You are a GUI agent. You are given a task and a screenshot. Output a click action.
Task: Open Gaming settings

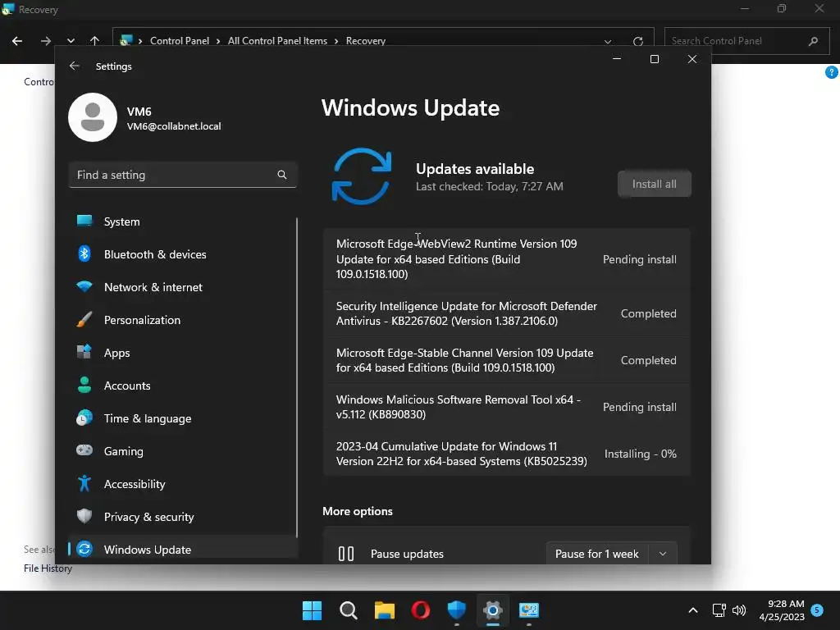point(182,451)
